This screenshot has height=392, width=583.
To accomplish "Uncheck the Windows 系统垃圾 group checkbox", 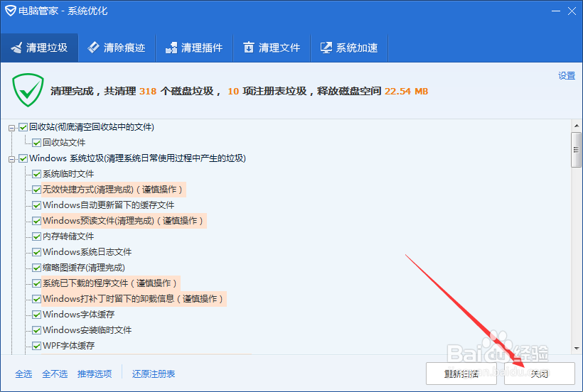I will pos(23,158).
